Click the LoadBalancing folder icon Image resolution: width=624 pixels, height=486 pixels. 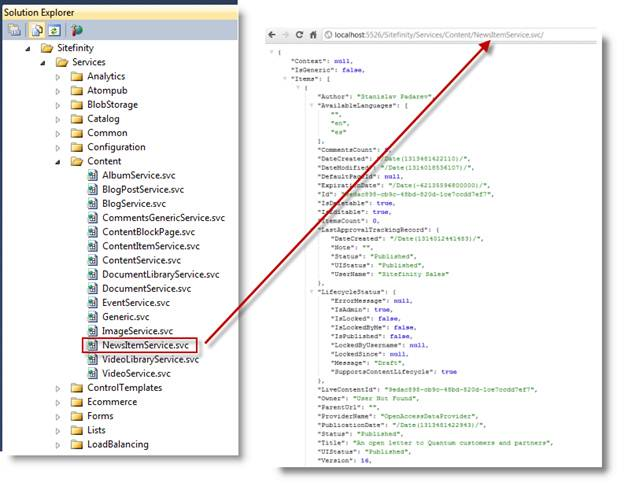pos(76,445)
